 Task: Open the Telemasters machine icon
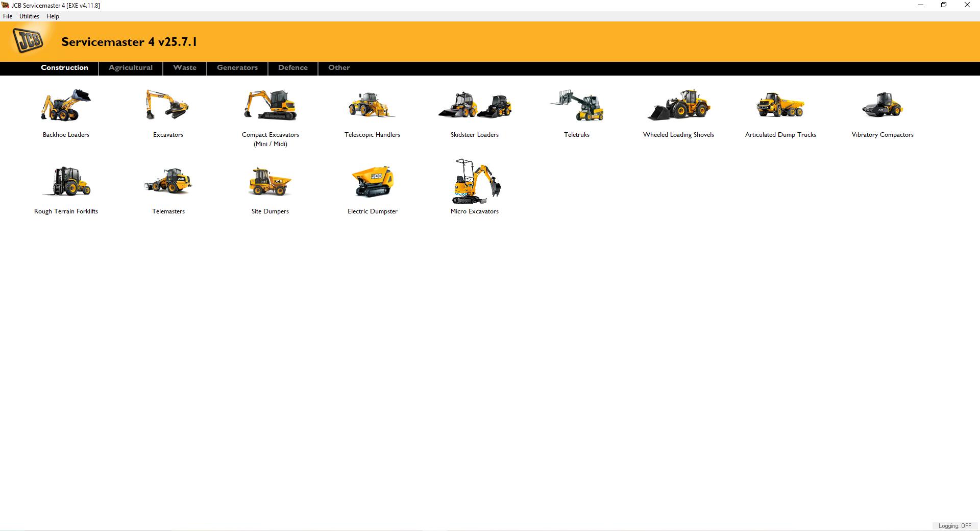(x=168, y=181)
